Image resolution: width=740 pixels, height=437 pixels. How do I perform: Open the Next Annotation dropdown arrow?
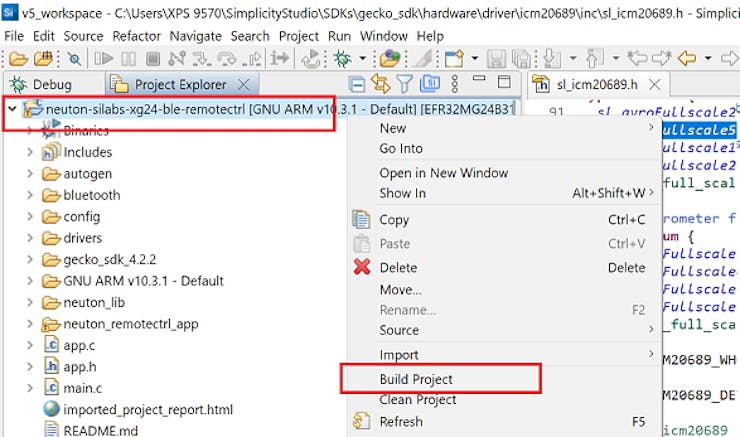click(x=573, y=59)
